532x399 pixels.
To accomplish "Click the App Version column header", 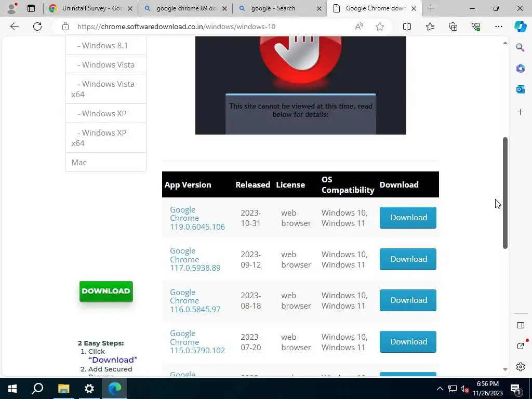I will coord(188,184).
